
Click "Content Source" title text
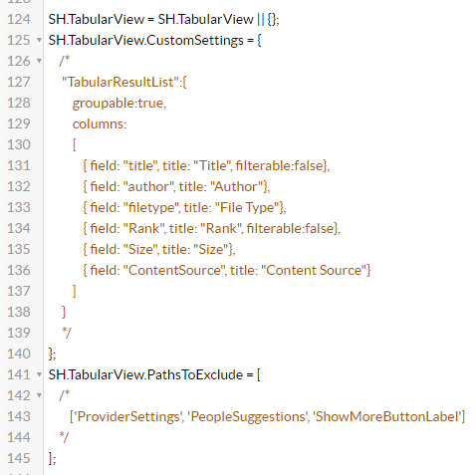[314, 270]
